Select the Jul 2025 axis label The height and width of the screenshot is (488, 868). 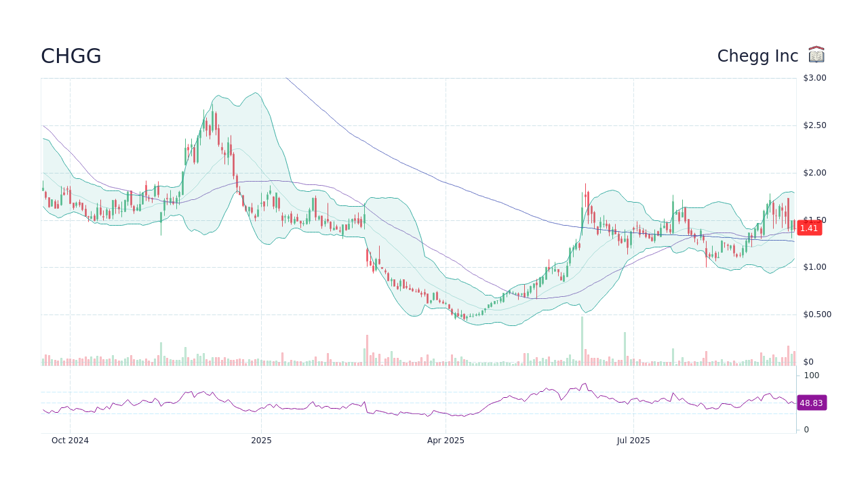633,440
